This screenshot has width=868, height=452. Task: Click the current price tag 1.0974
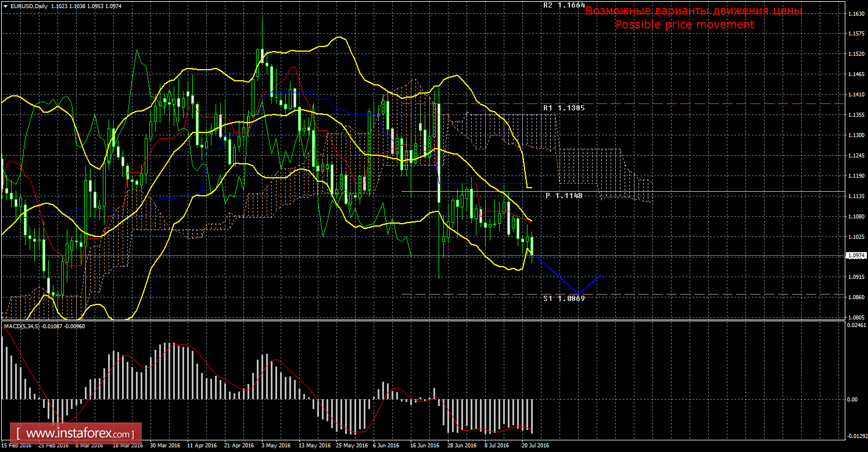click(856, 256)
